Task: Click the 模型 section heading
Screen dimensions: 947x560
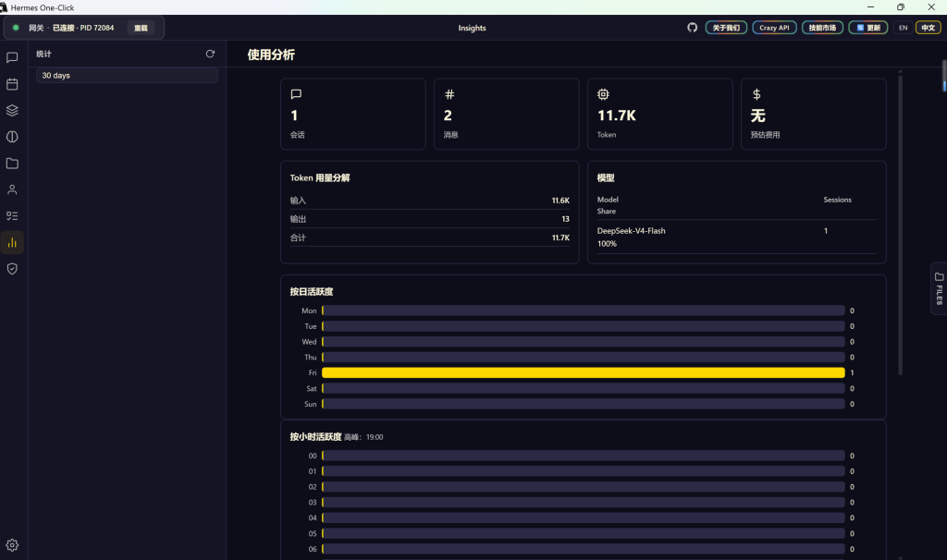Action: coord(606,178)
